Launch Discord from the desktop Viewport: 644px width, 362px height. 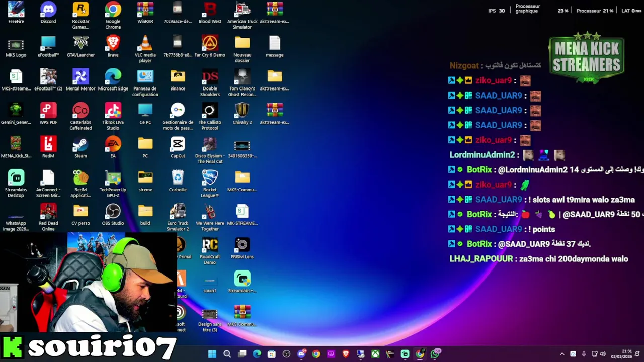[48, 13]
